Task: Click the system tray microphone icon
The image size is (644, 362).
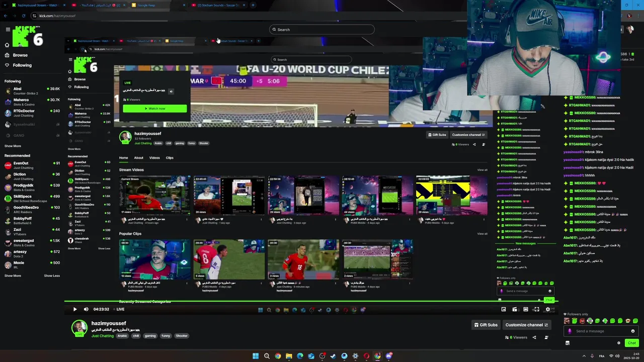Action: tap(592, 356)
